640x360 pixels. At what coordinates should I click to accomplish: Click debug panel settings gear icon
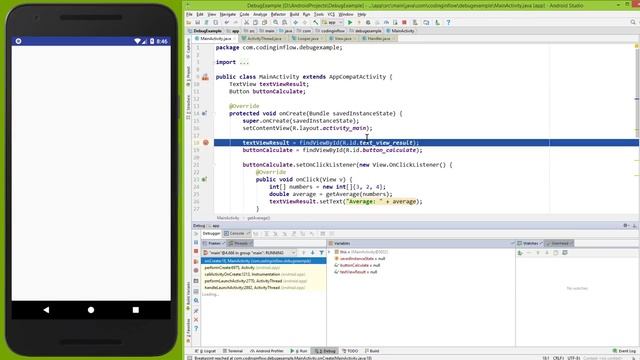point(625,226)
